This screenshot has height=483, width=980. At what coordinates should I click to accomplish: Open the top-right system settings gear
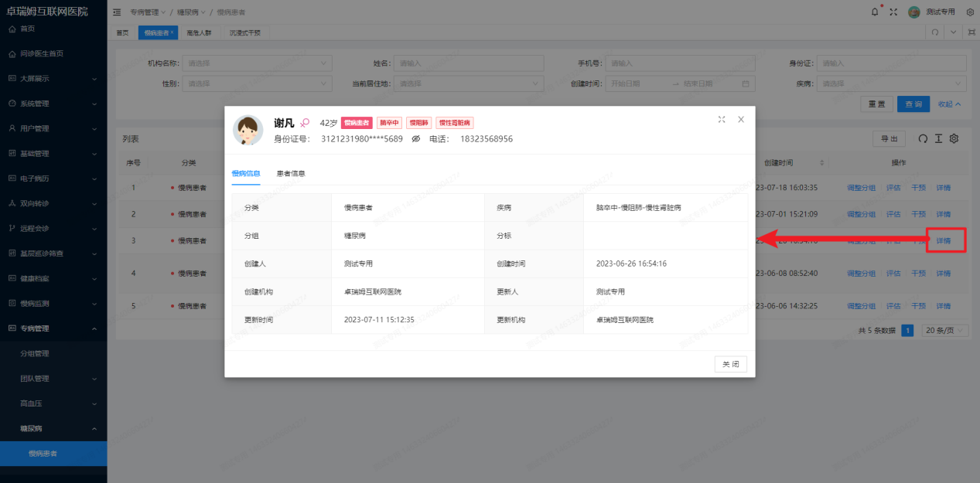pyautogui.click(x=970, y=12)
